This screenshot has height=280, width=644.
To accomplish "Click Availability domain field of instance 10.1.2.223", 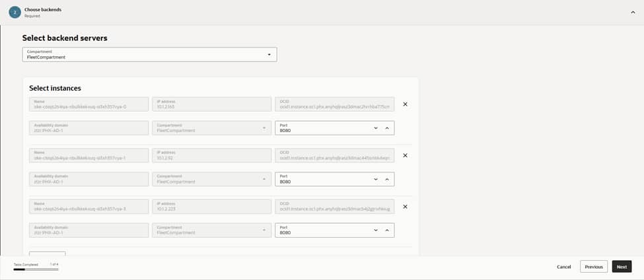I will [x=89, y=230].
